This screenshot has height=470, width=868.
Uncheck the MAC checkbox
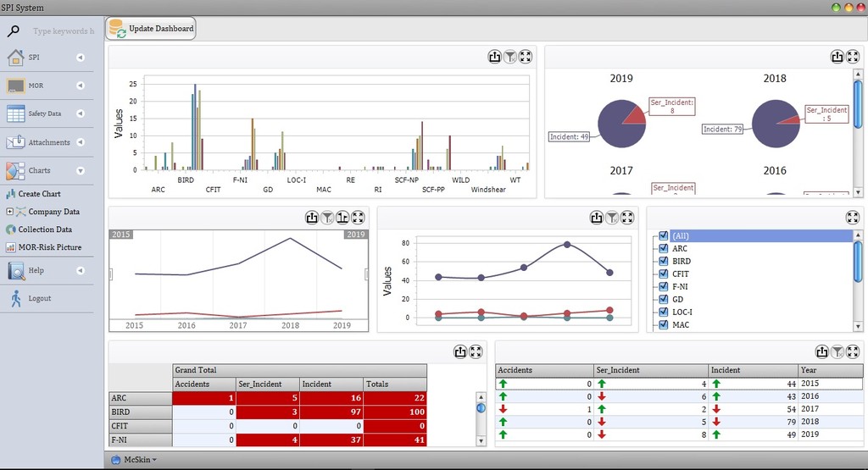coord(663,324)
